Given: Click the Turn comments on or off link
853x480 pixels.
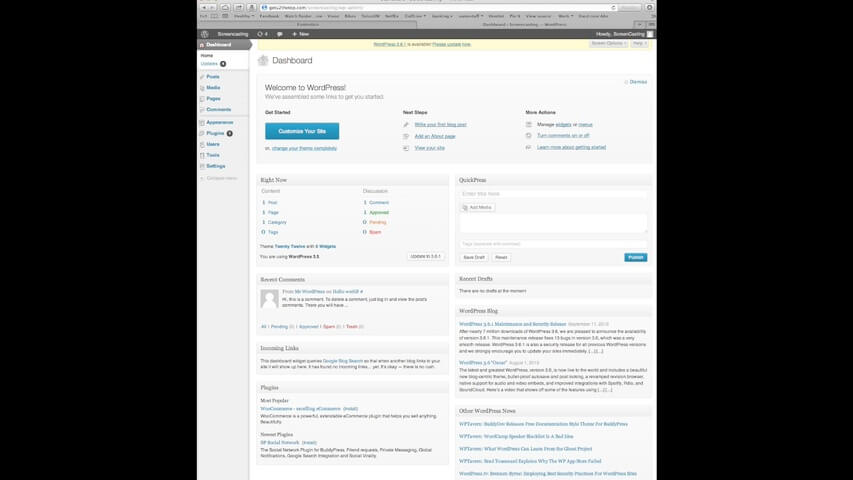Looking at the screenshot, I should (x=563, y=136).
